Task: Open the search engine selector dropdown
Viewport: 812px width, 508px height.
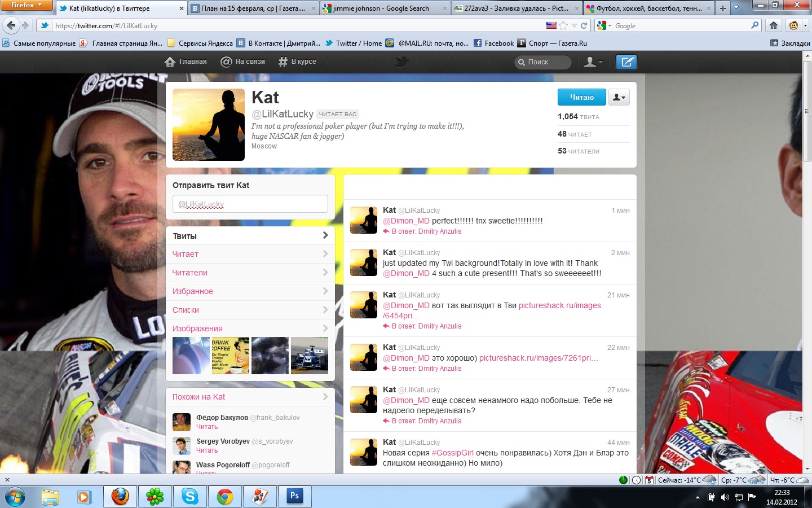Action: [603, 25]
